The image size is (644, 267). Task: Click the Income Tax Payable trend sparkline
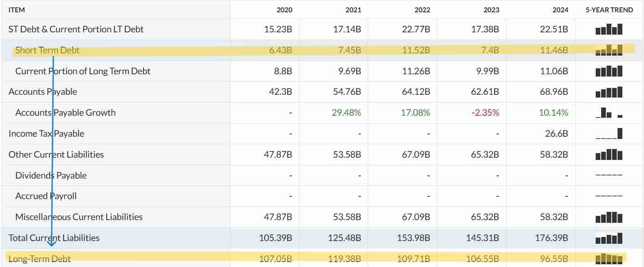pos(609,133)
